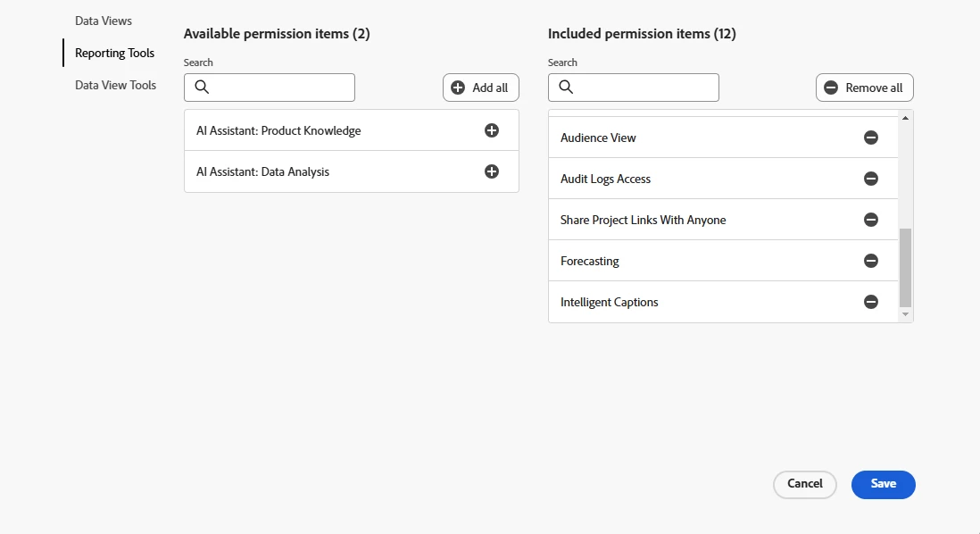Viewport: 980px width, 534px height.
Task: Select the Reporting Tools tab
Action: 114,53
